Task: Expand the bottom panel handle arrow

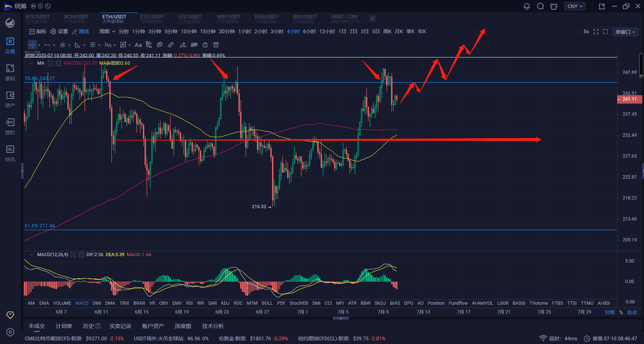Action: pyautogui.click(x=341, y=318)
